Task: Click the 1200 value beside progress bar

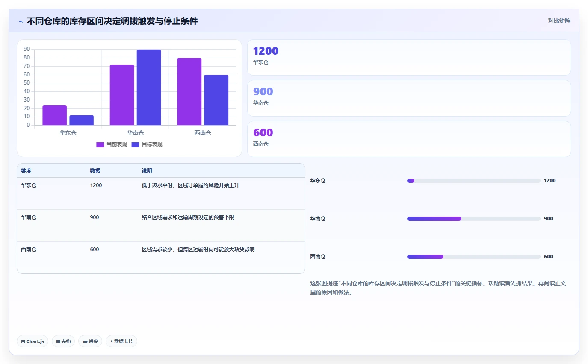Action: (x=550, y=181)
